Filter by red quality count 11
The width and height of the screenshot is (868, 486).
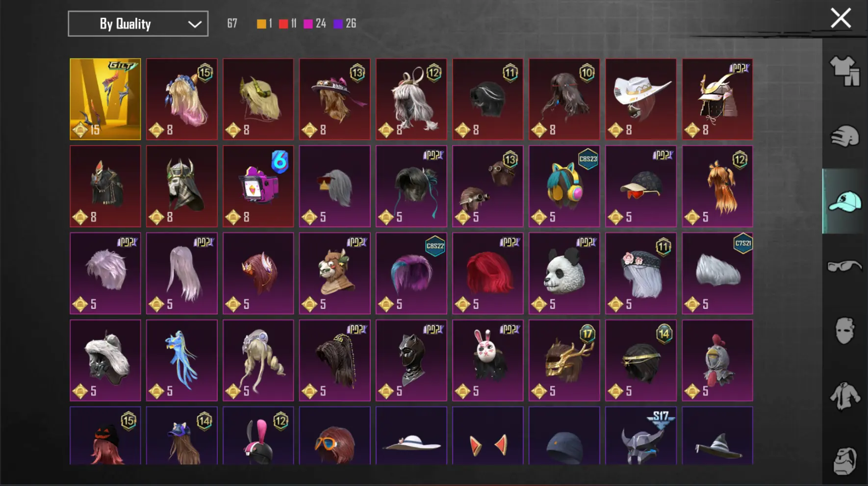[x=287, y=24]
